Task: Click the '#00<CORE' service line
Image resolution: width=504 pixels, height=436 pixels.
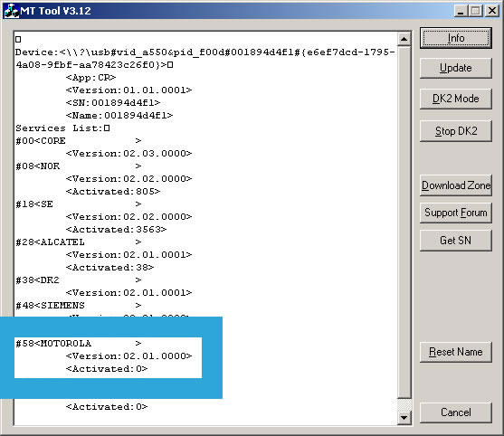Action: pyautogui.click(x=79, y=141)
